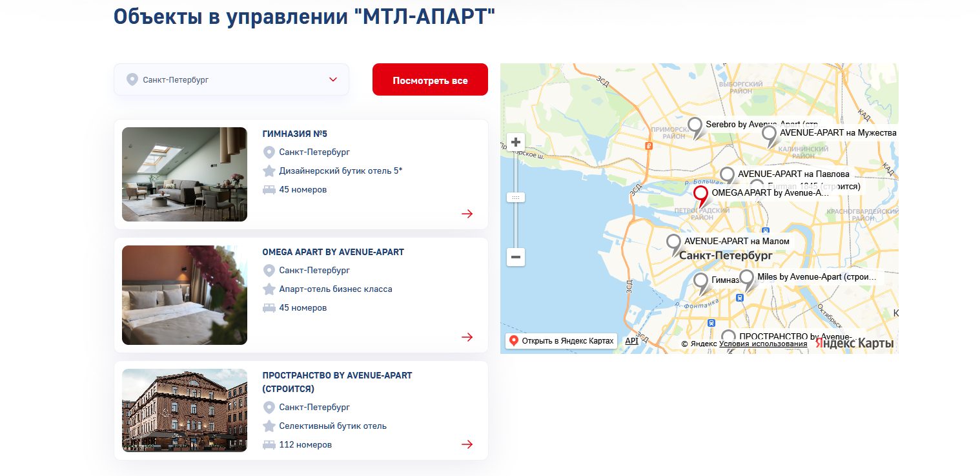Open the Санкт-Петербург city dropdown

click(x=231, y=79)
